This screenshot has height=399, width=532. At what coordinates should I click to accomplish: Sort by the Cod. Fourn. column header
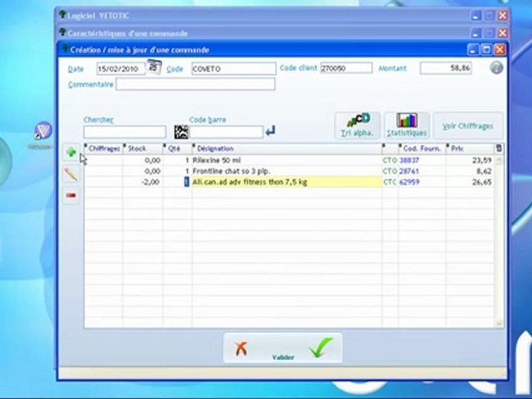coord(422,149)
